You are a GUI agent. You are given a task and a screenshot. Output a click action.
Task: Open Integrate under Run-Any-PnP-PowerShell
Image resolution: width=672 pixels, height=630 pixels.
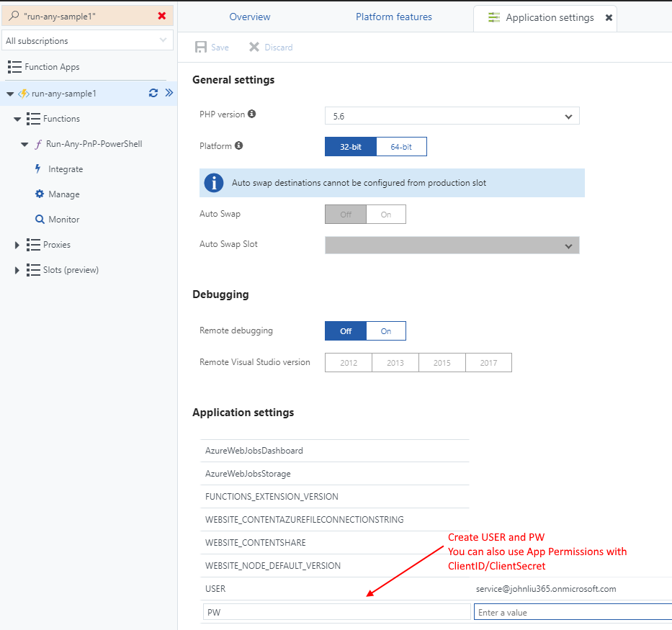[x=65, y=169]
